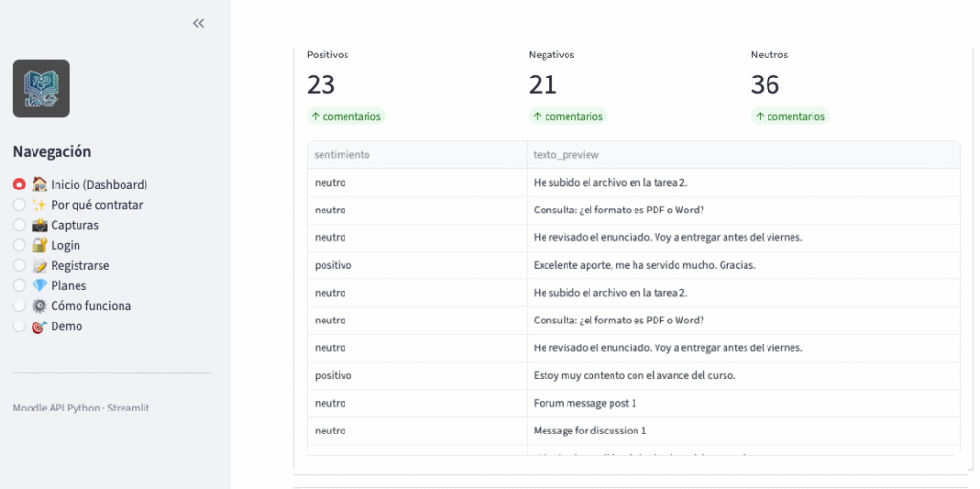
Task: Select the Login radio button
Action: pos(19,245)
